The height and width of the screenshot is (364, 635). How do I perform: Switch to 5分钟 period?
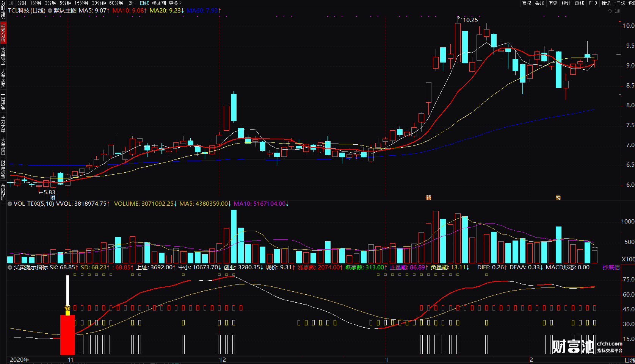(65, 3)
